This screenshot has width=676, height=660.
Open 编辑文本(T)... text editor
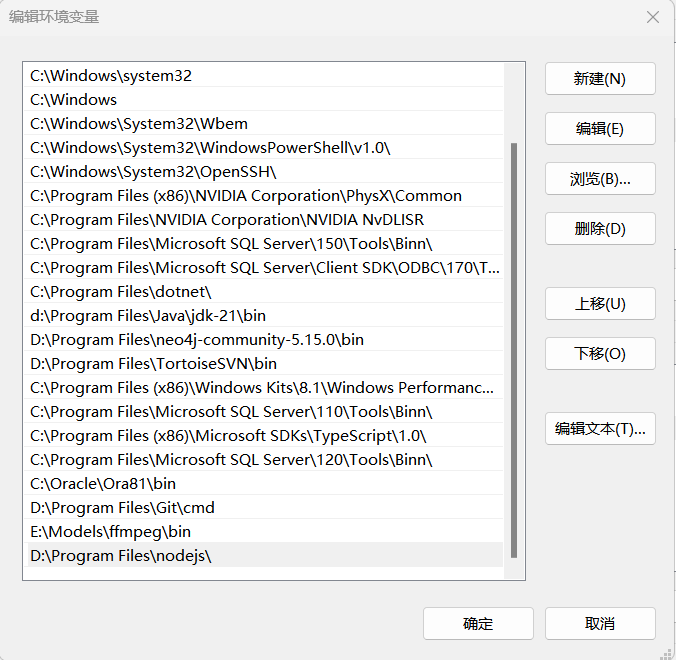point(600,429)
